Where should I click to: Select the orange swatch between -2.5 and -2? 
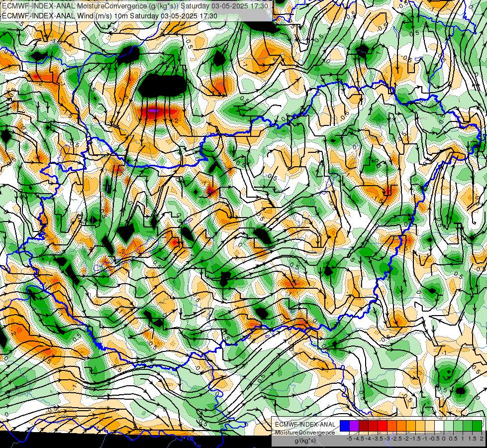pyautogui.click(x=401, y=426)
